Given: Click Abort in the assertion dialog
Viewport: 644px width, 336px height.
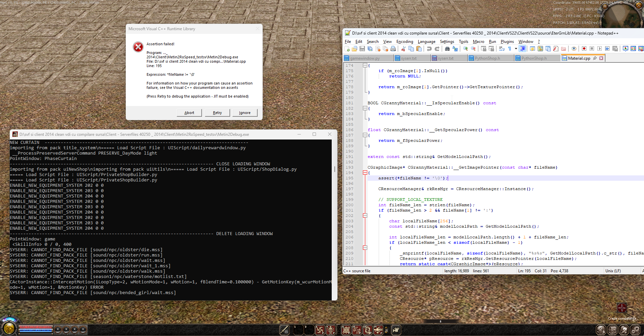Looking at the screenshot, I should [x=189, y=113].
